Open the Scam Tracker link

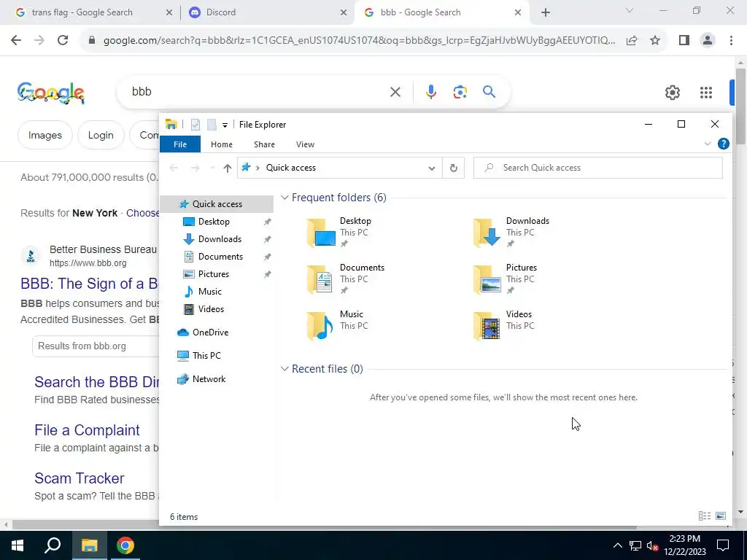click(79, 478)
